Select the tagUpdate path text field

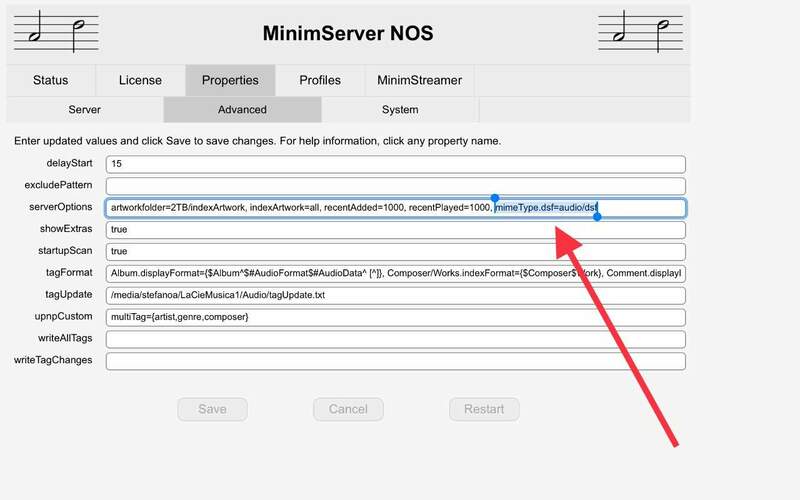(395, 295)
